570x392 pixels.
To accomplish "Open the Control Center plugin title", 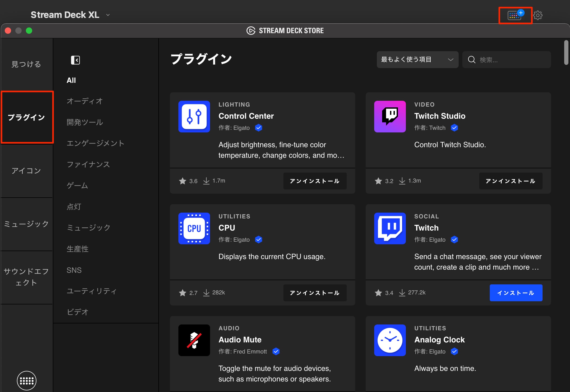I will pyautogui.click(x=246, y=116).
